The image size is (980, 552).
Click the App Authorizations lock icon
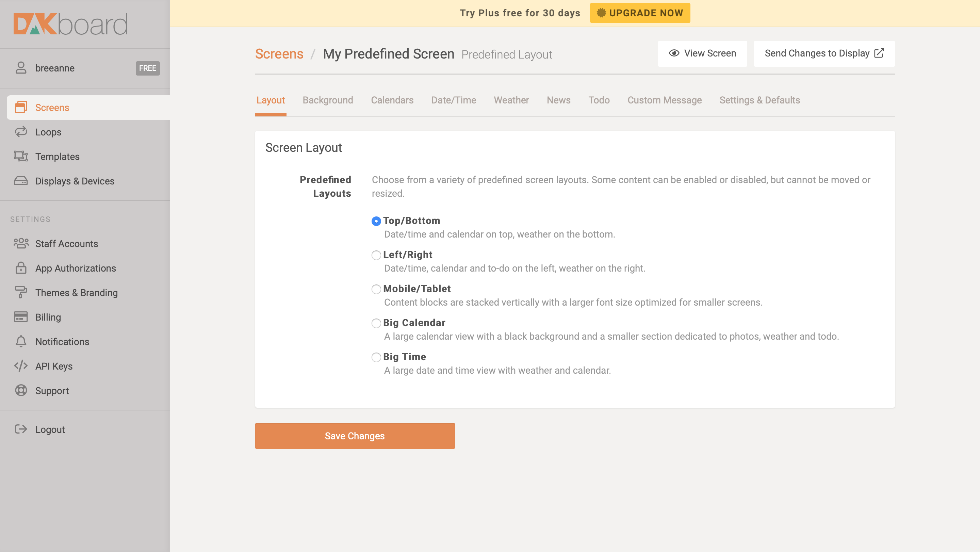21,268
